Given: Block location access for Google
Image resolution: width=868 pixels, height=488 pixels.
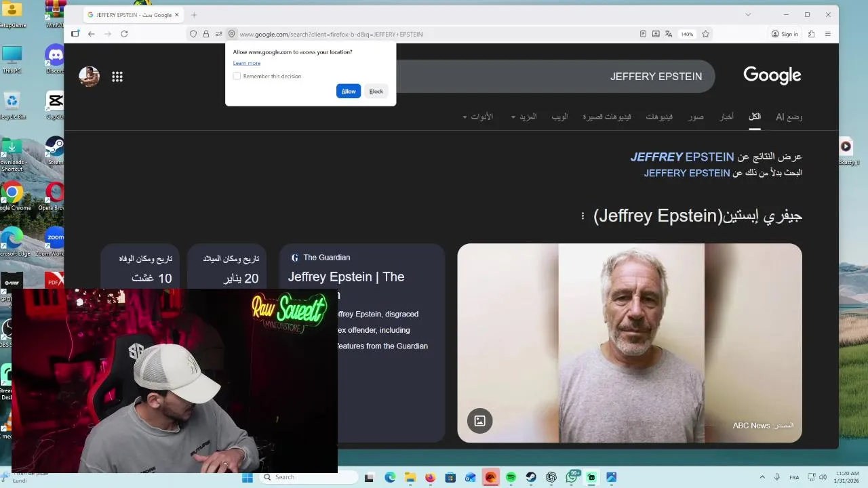Looking at the screenshot, I should 376,91.
